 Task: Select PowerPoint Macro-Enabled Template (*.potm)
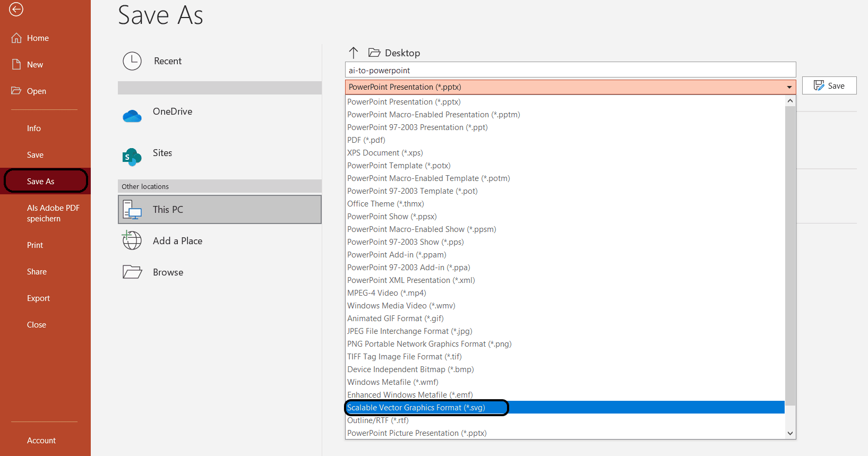(x=565, y=178)
